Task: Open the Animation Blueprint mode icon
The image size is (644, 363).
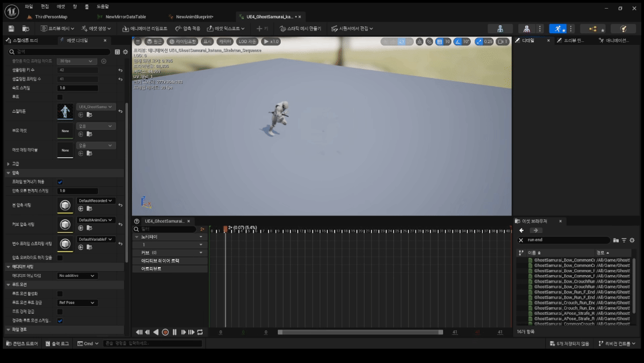Action: click(x=592, y=28)
